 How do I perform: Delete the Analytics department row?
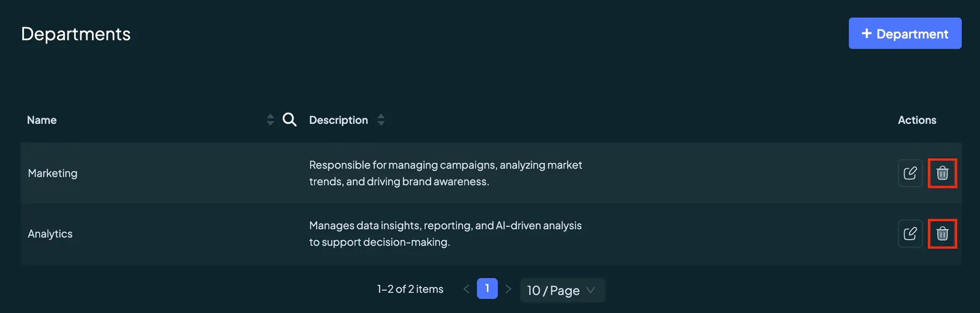pyautogui.click(x=942, y=233)
